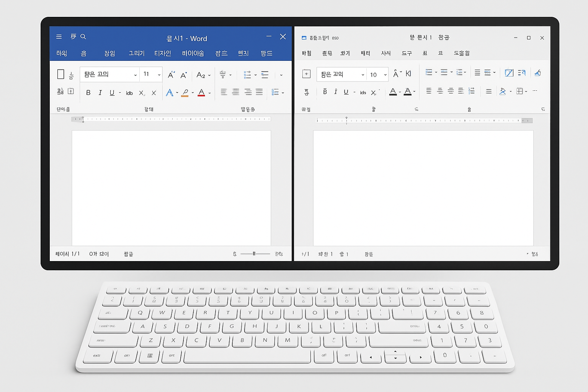
Task: Click the paint bucket shading icon in white window
Action: (x=503, y=91)
